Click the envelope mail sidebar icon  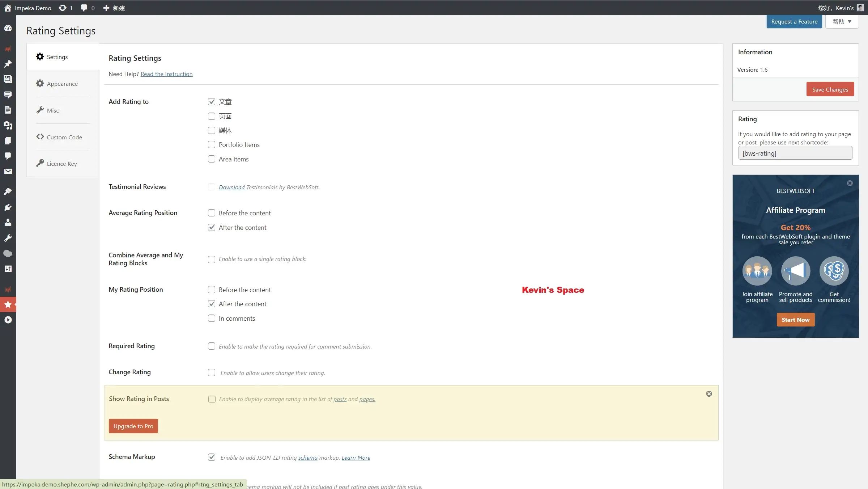(8, 171)
